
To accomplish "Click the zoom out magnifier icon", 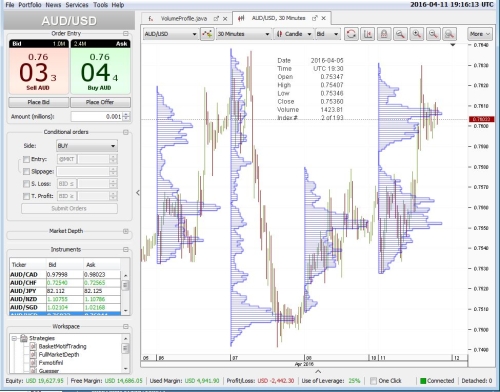I will point(433,34).
